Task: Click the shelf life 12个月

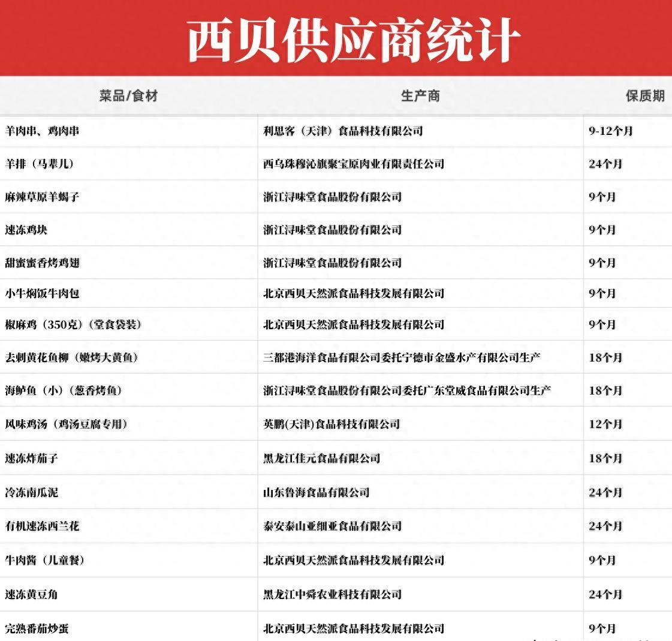Action: pyautogui.click(x=605, y=424)
